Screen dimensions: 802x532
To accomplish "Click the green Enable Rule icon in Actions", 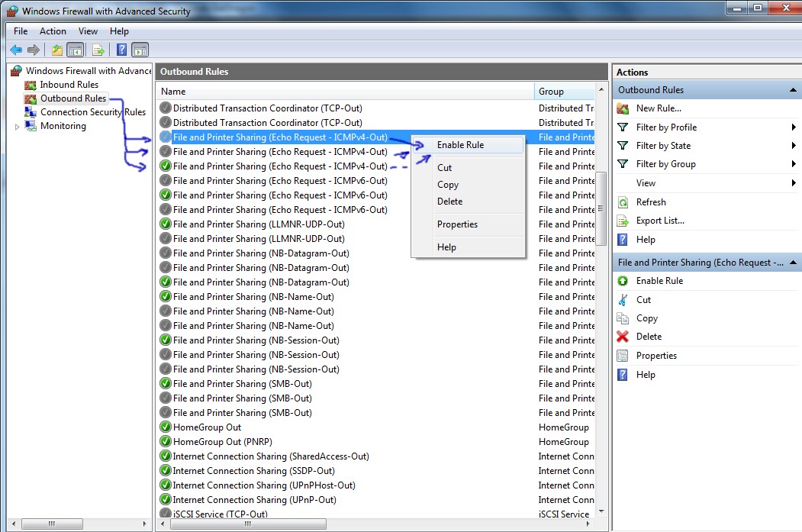I will 623,281.
